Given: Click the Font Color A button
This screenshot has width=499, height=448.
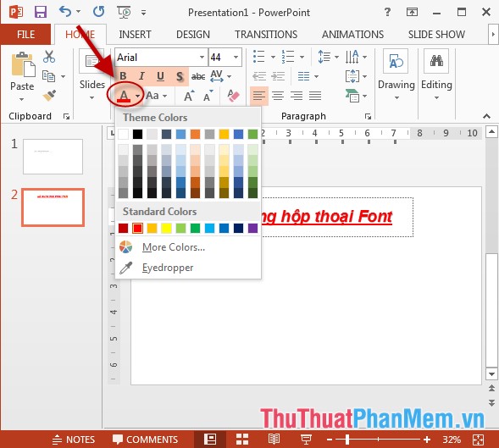Looking at the screenshot, I should [124, 96].
